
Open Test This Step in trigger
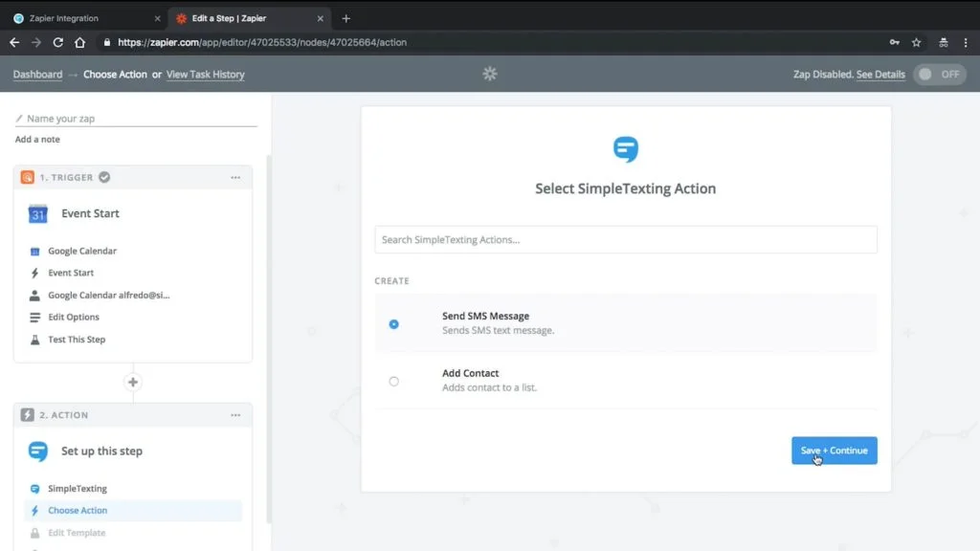click(77, 340)
